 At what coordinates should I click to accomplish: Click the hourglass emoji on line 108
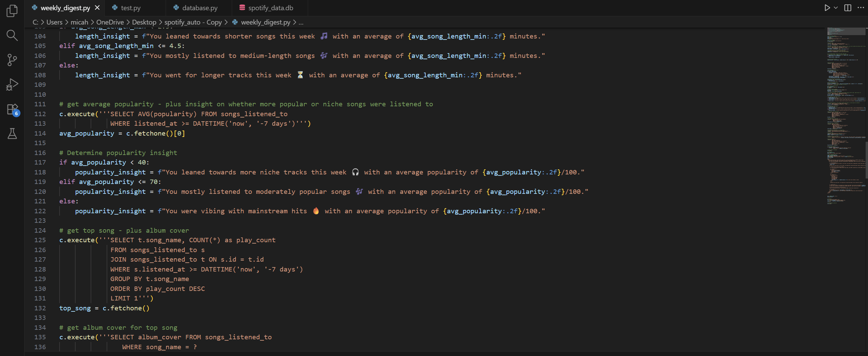coord(300,75)
